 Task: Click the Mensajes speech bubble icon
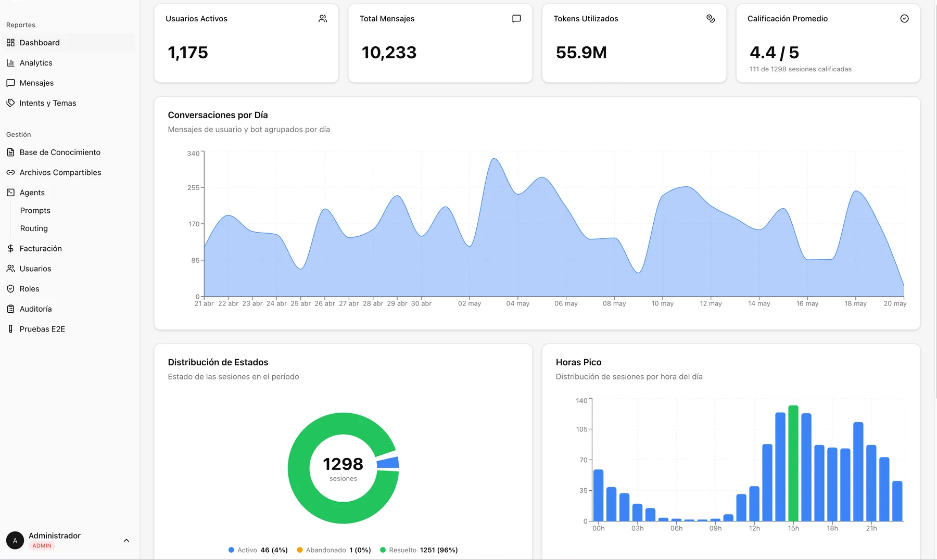(10, 83)
